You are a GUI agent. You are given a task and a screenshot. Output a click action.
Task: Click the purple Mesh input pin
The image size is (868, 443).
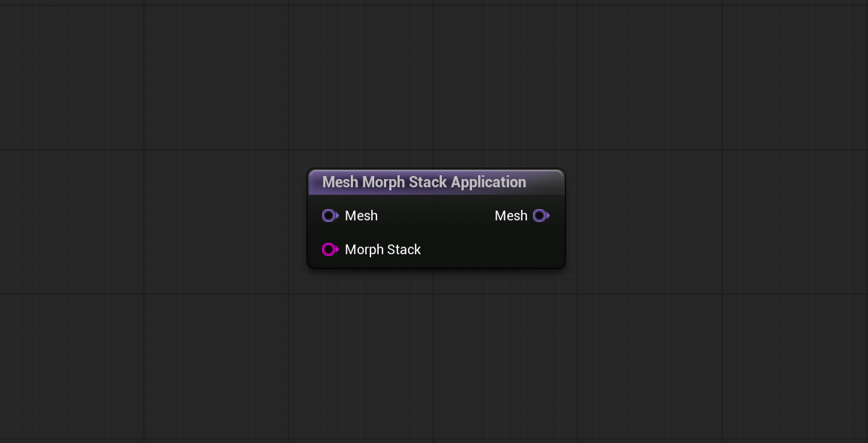coord(330,216)
